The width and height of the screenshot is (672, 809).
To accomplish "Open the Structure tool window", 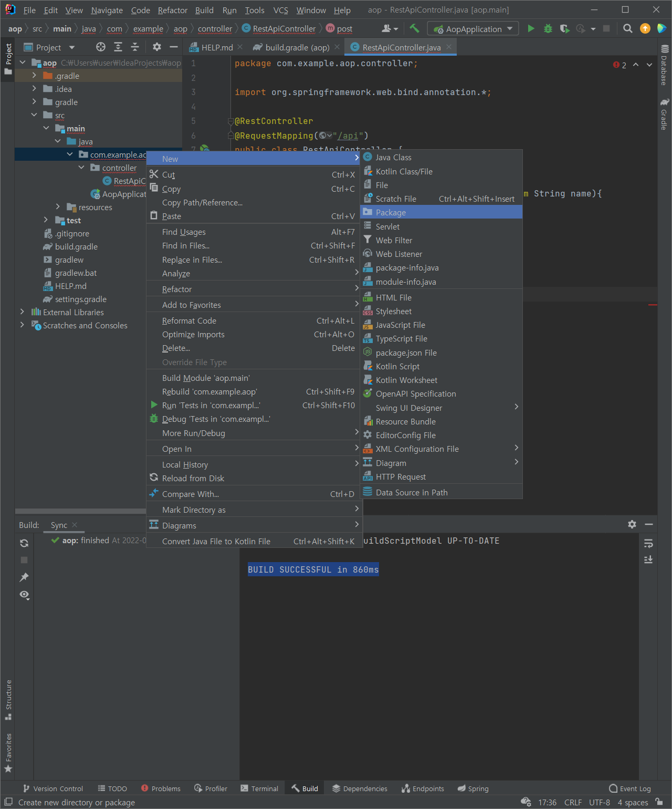I will (8, 700).
